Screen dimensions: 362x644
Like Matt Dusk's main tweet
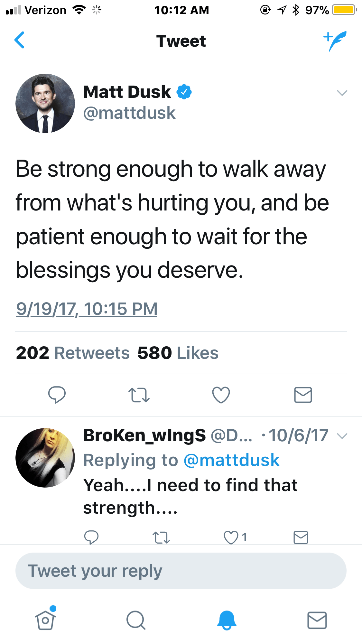tap(221, 395)
